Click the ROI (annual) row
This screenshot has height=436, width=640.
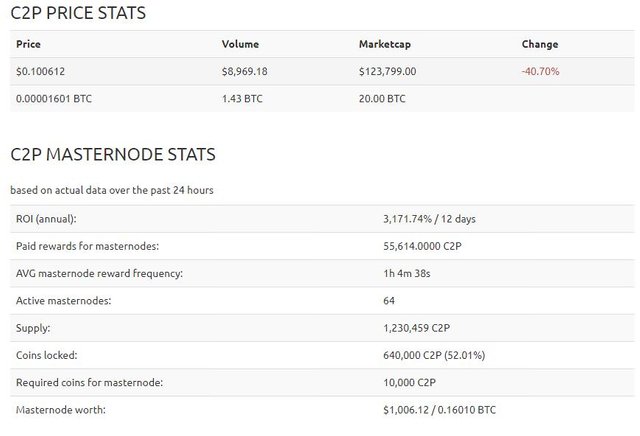[322, 219]
